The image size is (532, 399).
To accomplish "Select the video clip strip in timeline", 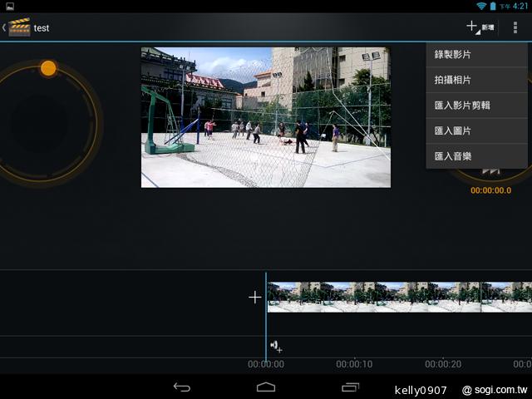I will (400, 298).
